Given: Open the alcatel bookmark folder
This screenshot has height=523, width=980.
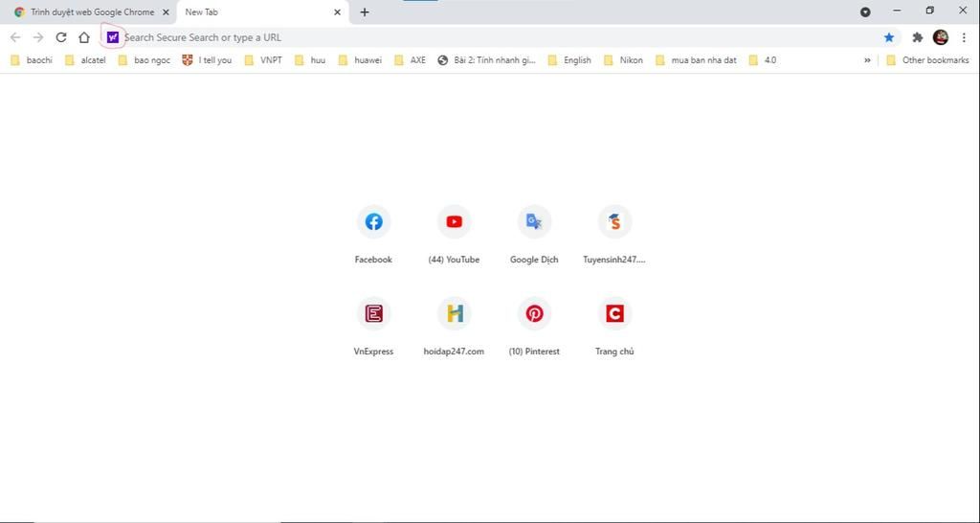Looking at the screenshot, I should (x=85, y=60).
